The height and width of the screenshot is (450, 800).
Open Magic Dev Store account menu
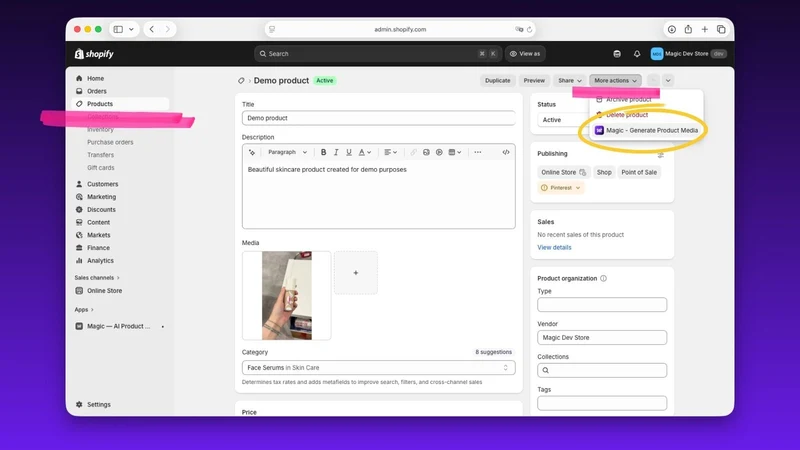click(688, 54)
